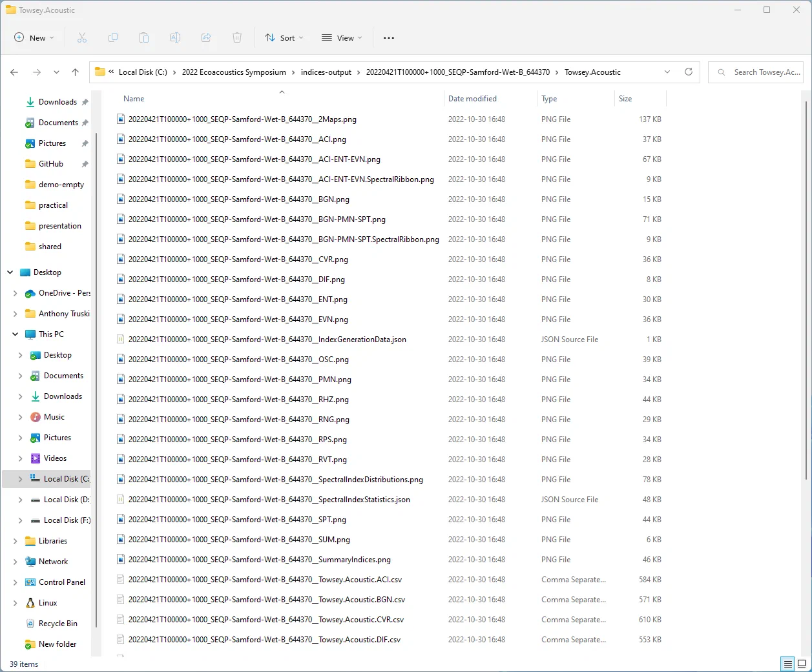Image resolution: width=812 pixels, height=672 pixels.
Task: Open recent locations dropdown chevron
Action: pos(56,72)
